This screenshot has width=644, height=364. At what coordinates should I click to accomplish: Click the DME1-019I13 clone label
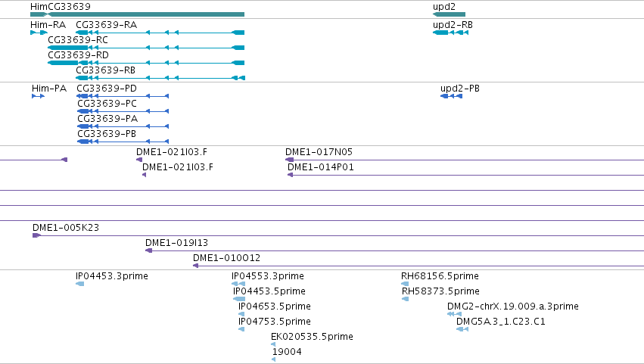point(176,243)
